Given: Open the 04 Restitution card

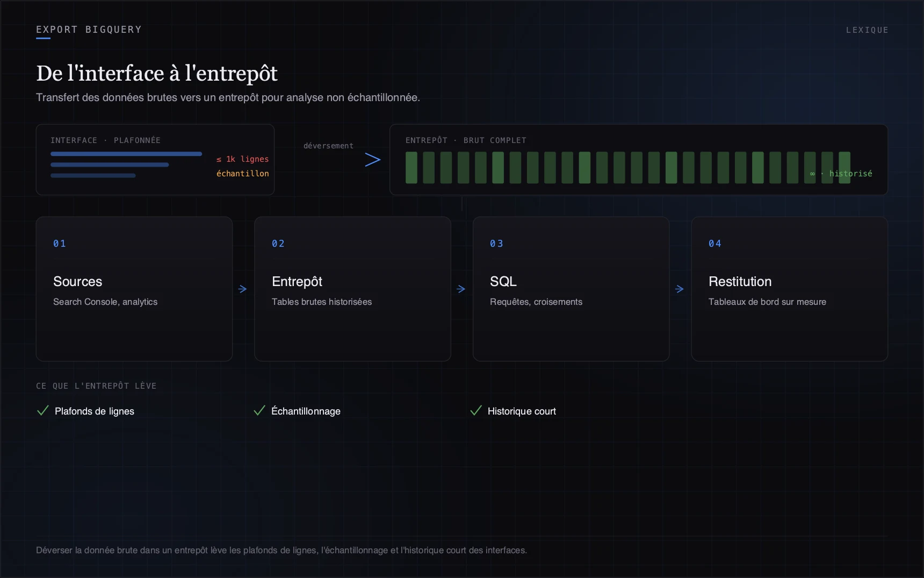Looking at the screenshot, I should (x=790, y=289).
